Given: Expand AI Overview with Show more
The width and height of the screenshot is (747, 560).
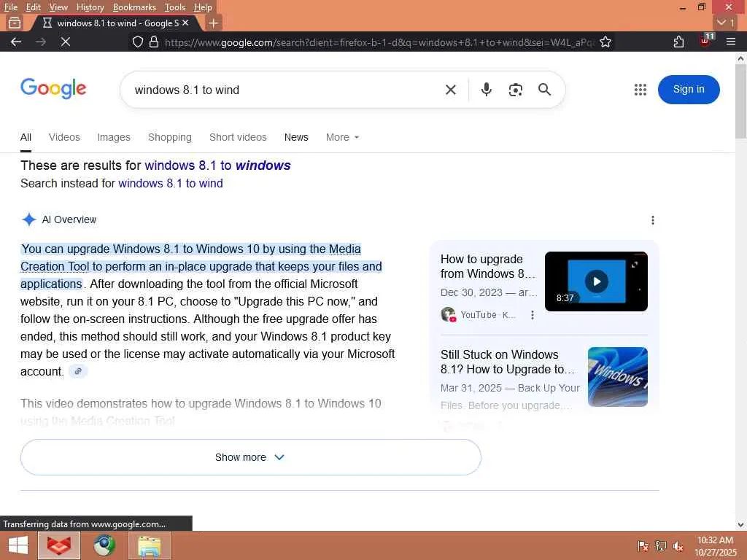Looking at the screenshot, I should click(x=251, y=457).
